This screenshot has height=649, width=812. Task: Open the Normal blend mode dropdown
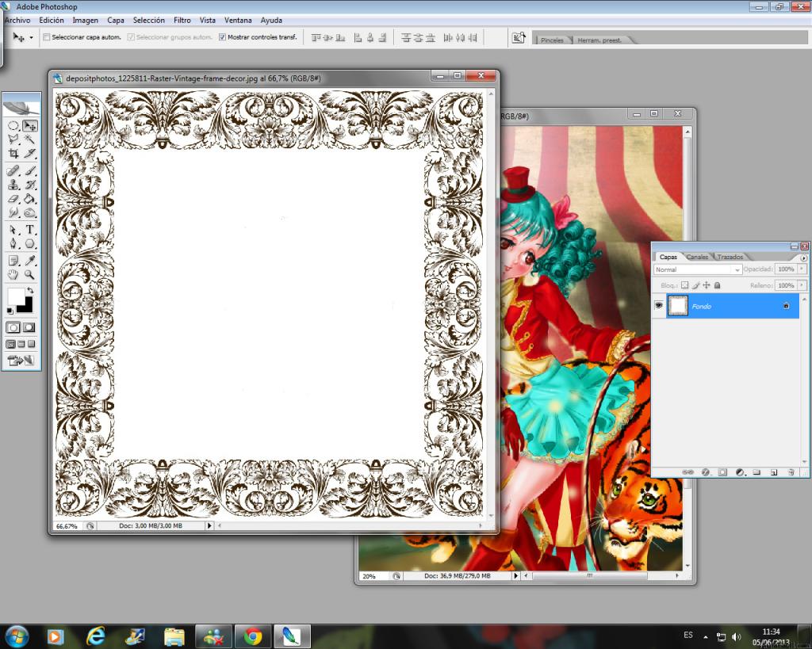click(698, 269)
